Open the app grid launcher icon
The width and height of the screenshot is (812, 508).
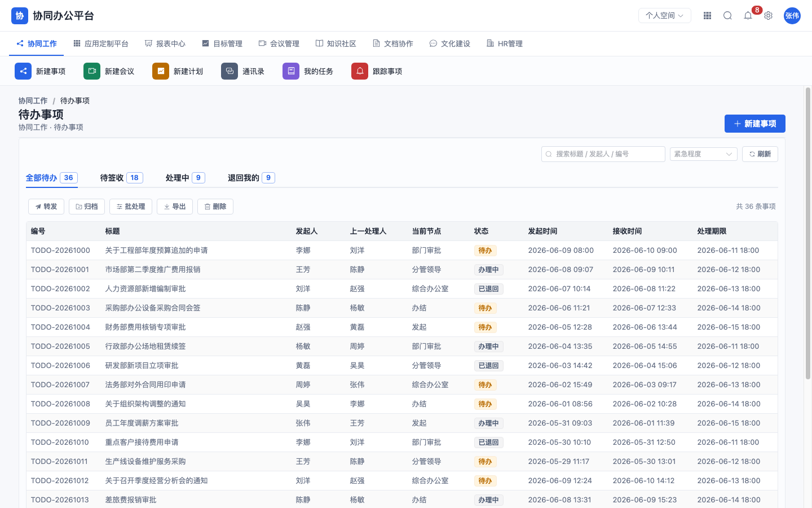tap(707, 16)
